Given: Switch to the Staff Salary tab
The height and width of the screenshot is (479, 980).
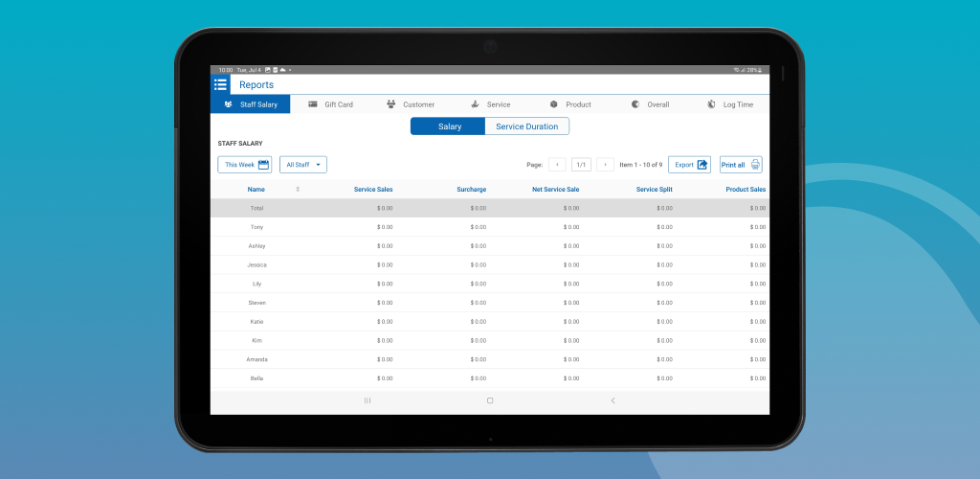Looking at the screenshot, I should coord(250,104).
